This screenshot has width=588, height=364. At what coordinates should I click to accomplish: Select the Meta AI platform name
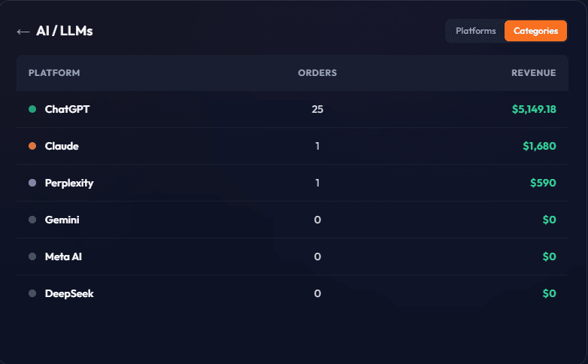coord(63,256)
